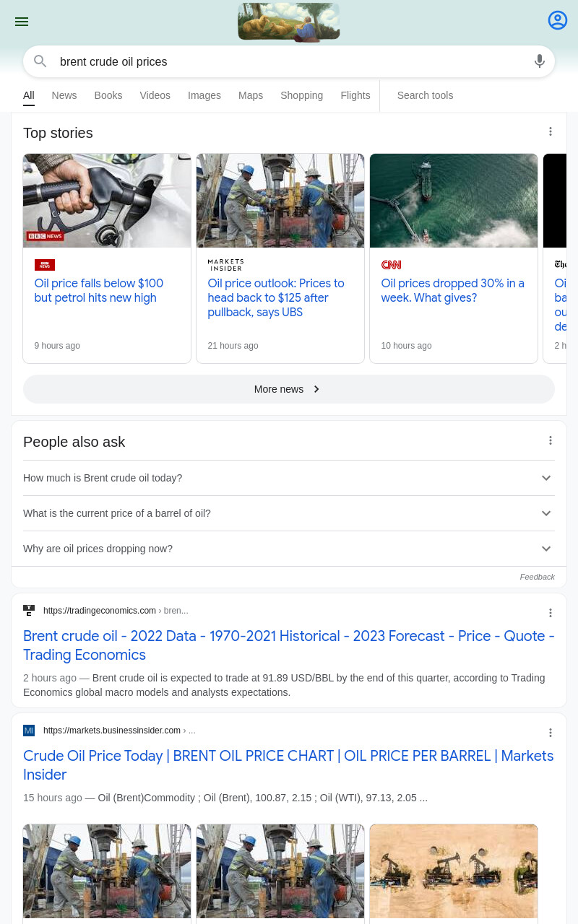The image size is (578, 924).
Task: Click the BBC News logo in story card
Action: click(x=45, y=265)
